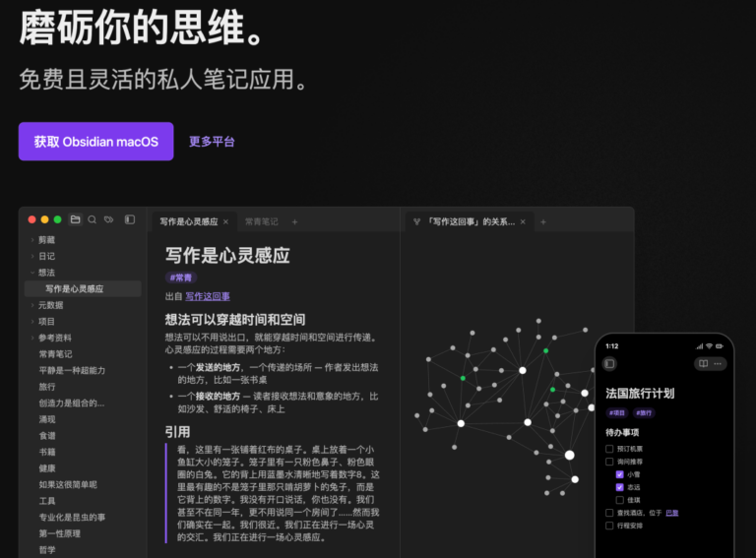
Task: Add a new tab beside 常青笔记
Action: [294, 221]
